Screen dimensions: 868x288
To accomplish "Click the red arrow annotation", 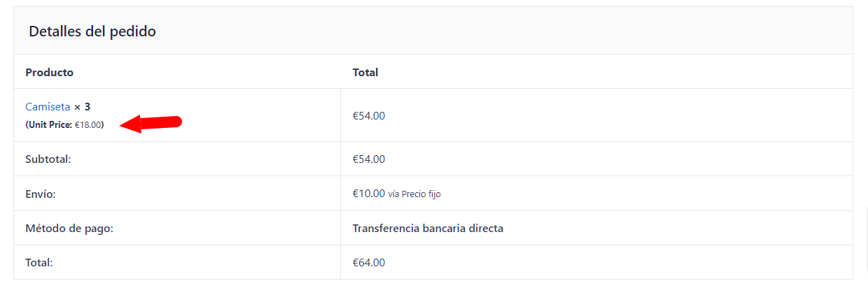I will click(x=151, y=124).
